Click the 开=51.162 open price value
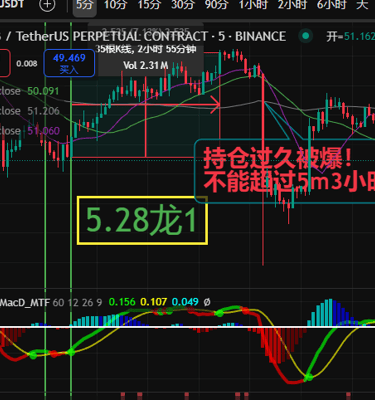375x400 pixels. tap(350, 36)
